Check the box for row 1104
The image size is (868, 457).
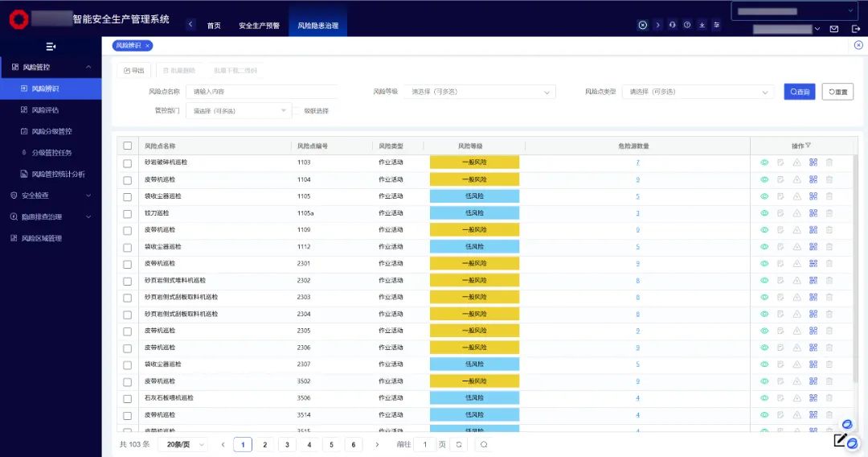point(127,180)
